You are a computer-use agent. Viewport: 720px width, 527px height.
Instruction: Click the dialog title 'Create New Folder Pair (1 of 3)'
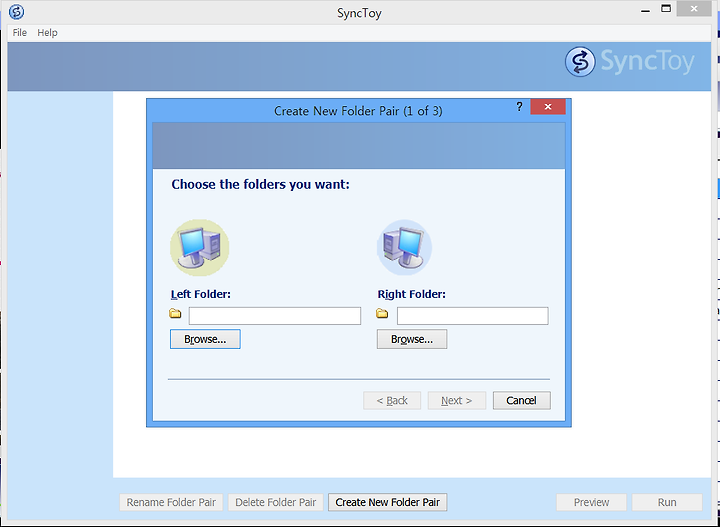pyautogui.click(x=358, y=111)
